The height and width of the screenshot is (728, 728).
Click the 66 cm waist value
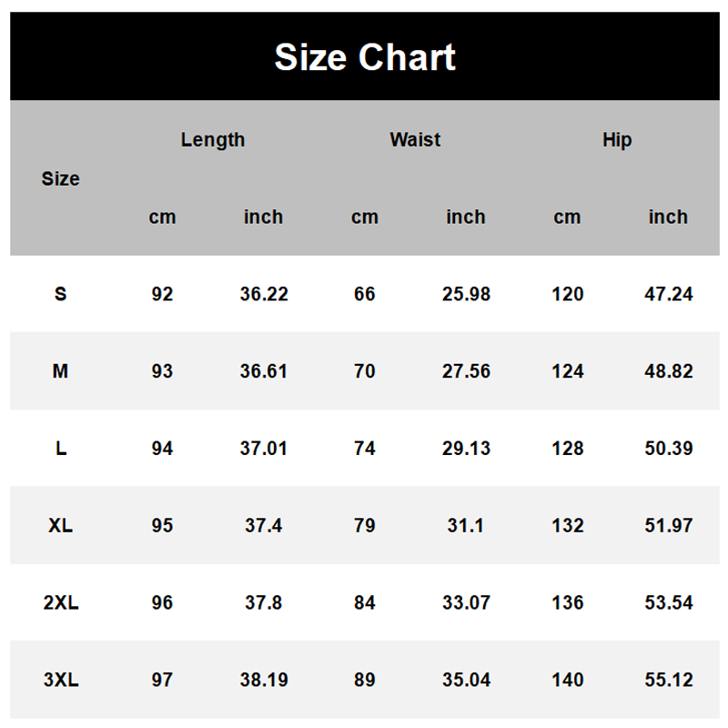point(365,294)
